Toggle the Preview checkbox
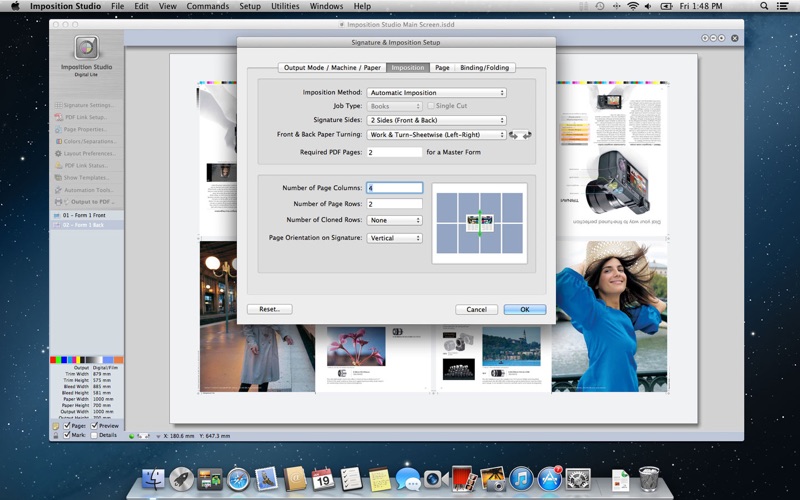This screenshot has height=500, width=800. tap(95, 425)
